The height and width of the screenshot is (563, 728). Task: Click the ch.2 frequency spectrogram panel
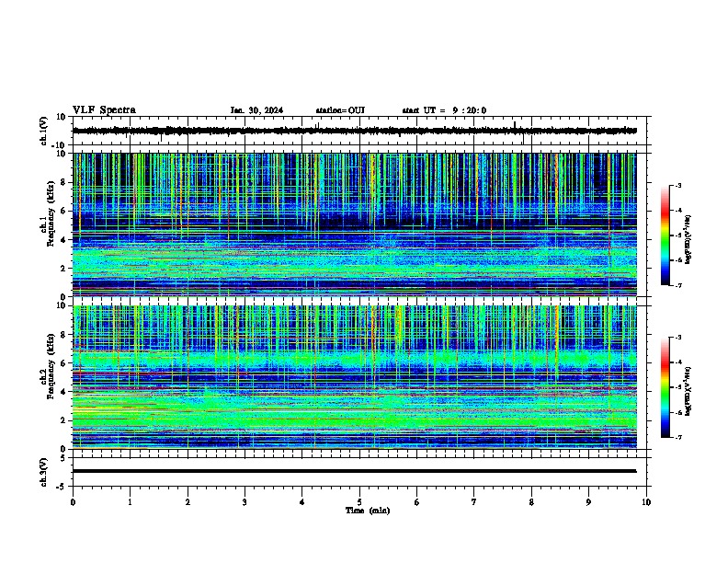click(355, 377)
